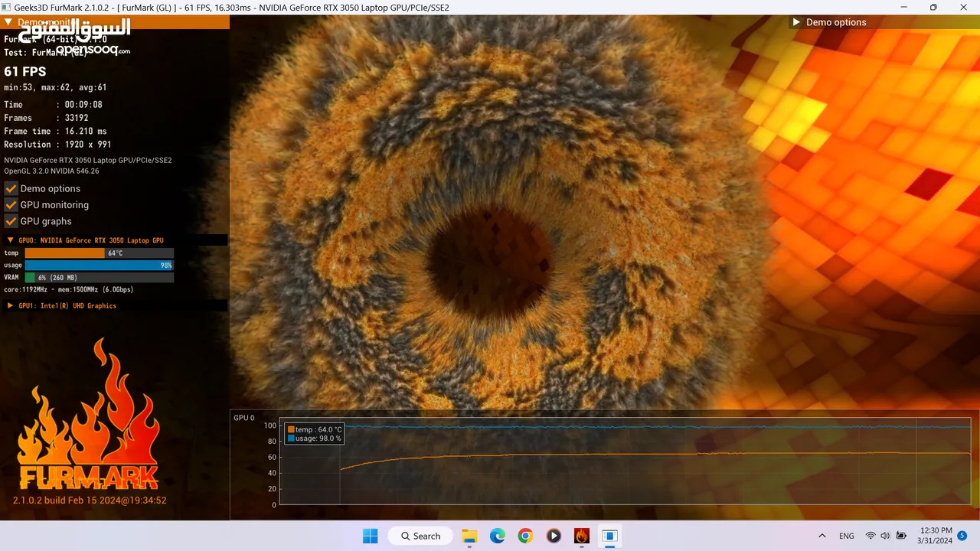Click the temp: 64.0 °C legend entry
980x551 pixels.
(x=315, y=429)
